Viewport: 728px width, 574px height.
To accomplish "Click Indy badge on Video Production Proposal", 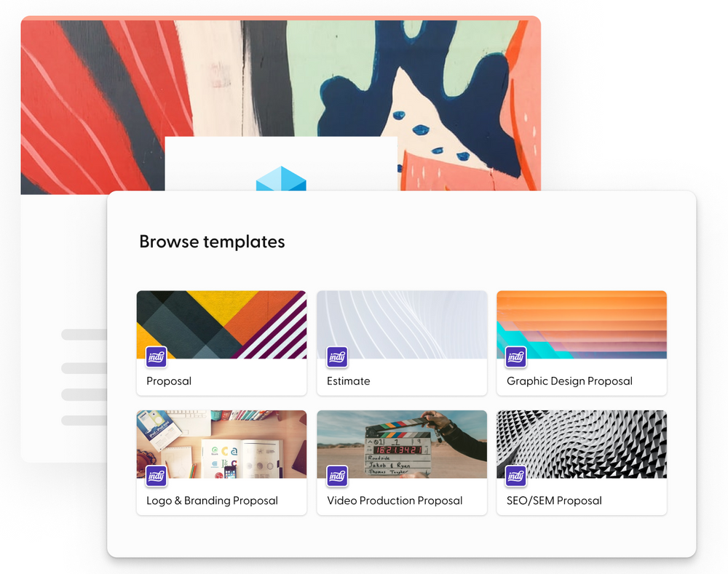I will [x=337, y=476].
